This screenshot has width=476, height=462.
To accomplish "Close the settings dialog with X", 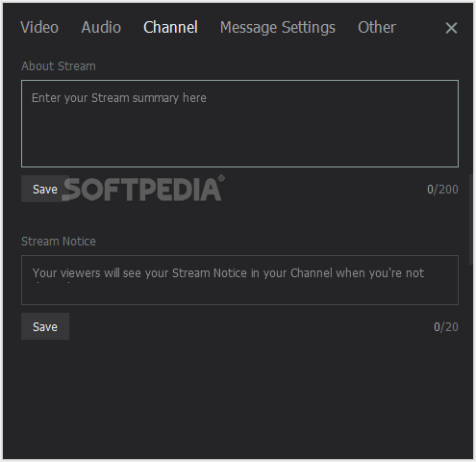I will [451, 28].
